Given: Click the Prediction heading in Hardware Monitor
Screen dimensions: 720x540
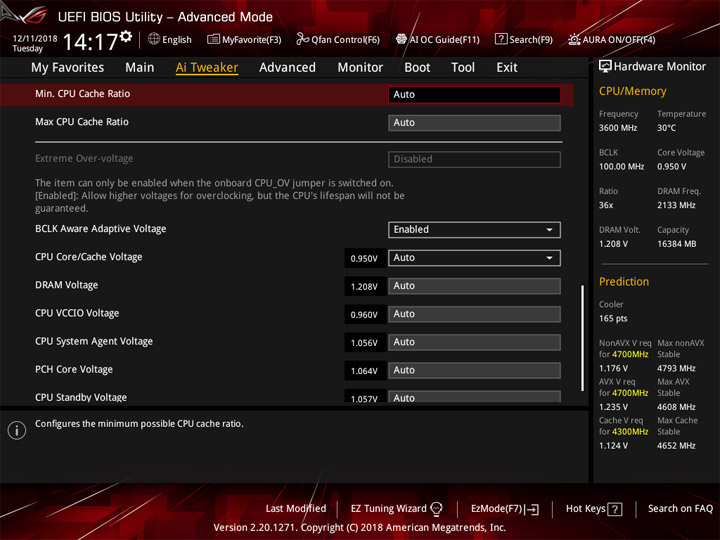Looking at the screenshot, I should tap(624, 281).
